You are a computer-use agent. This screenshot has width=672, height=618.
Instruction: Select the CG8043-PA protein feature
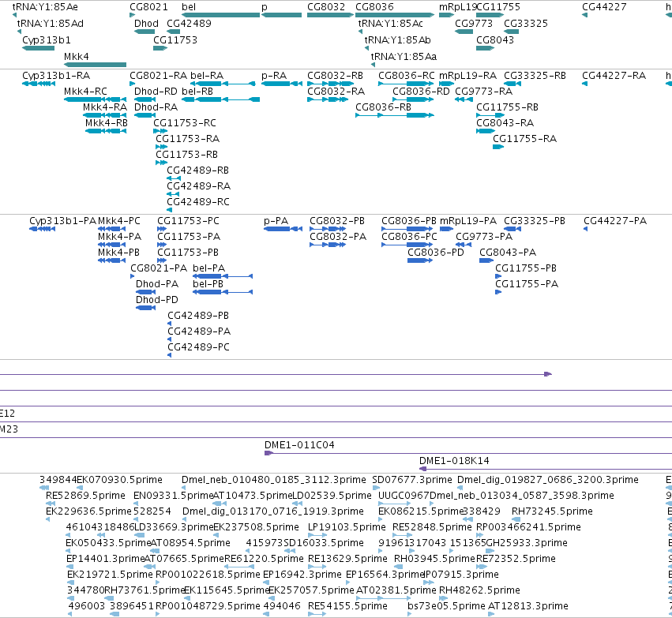click(486, 260)
